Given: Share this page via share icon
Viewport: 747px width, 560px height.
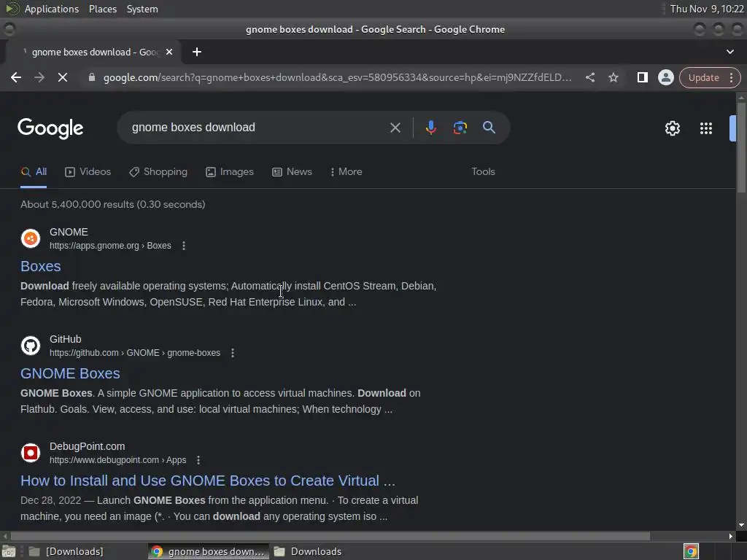Looking at the screenshot, I should (x=589, y=77).
